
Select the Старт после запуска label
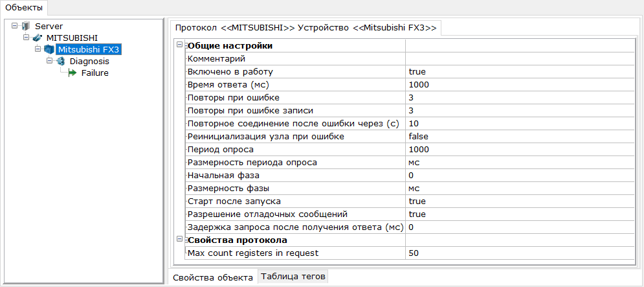(234, 201)
